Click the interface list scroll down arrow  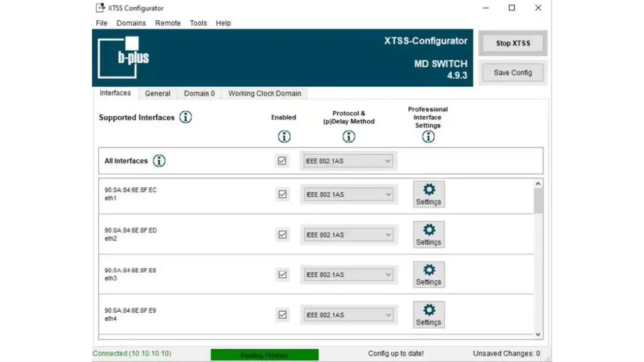538,334
